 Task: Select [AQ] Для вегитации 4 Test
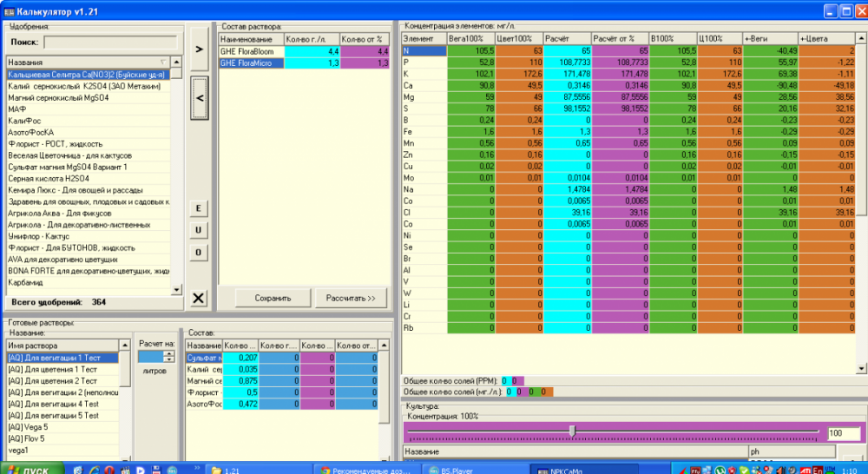62,404
